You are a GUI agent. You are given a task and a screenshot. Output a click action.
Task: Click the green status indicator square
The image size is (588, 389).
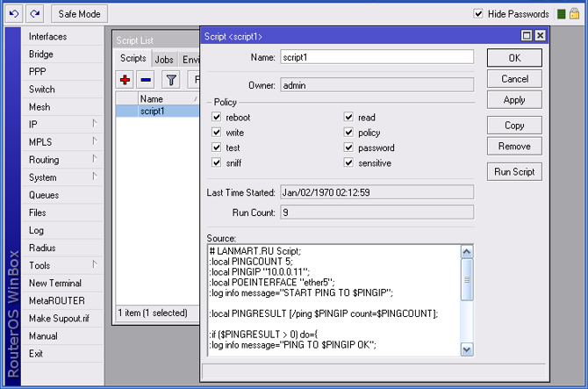(562, 14)
